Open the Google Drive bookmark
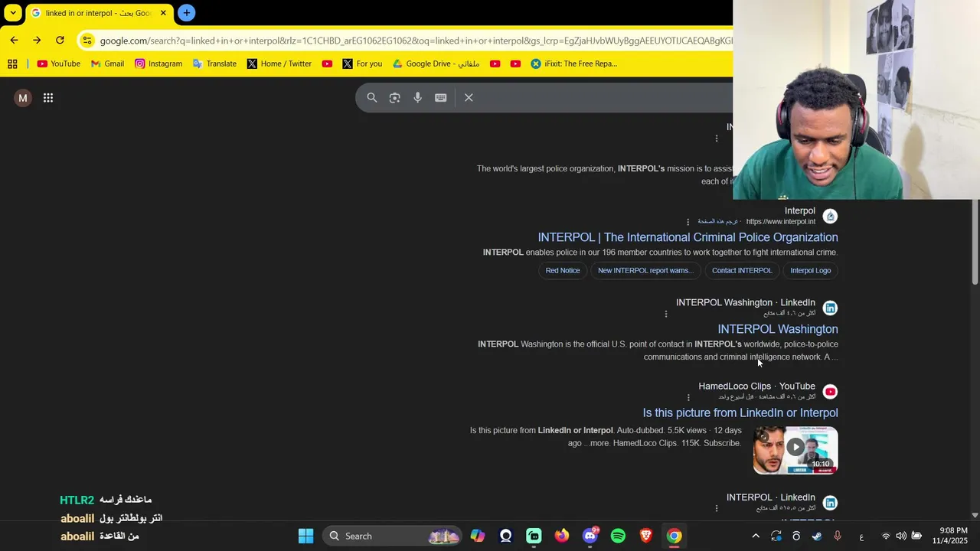This screenshot has height=551, width=980. coord(436,64)
